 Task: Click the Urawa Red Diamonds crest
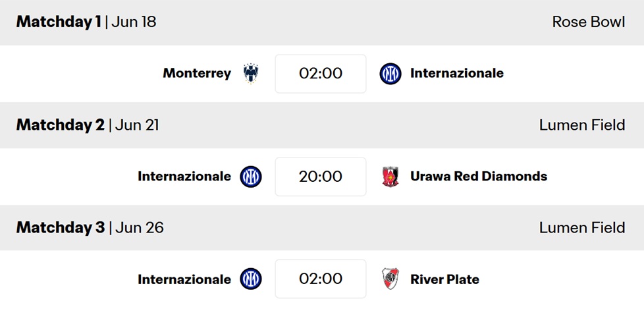(x=390, y=177)
